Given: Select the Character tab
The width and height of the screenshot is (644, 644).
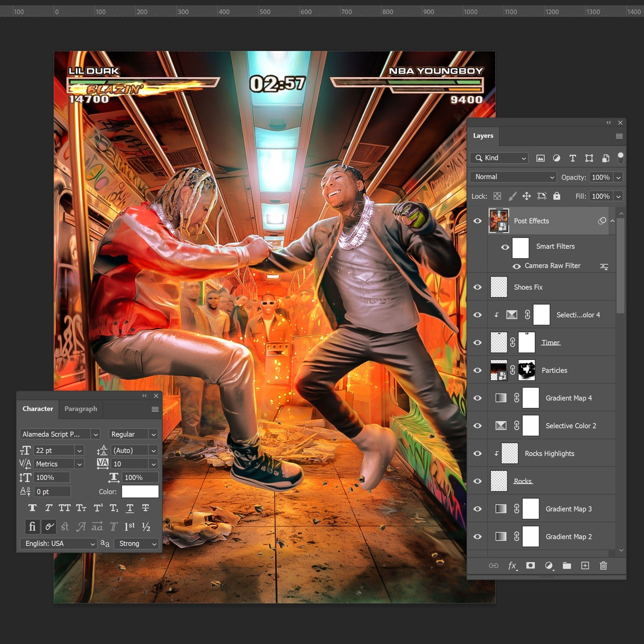Looking at the screenshot, I should coord(38,409).
